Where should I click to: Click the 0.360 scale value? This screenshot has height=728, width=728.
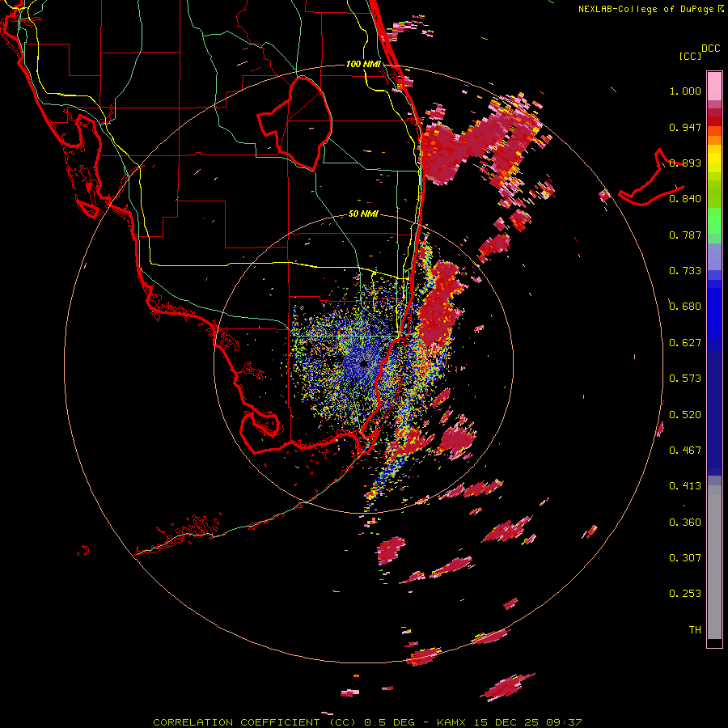685,523
